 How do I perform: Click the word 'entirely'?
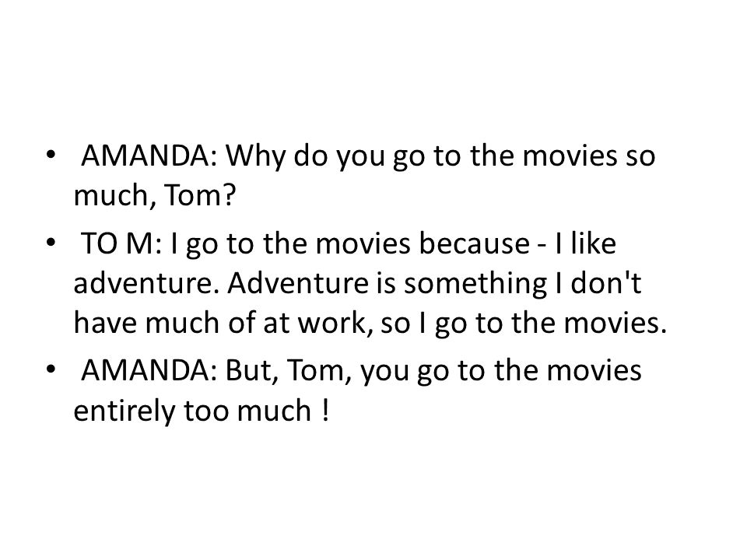point(124,412)
